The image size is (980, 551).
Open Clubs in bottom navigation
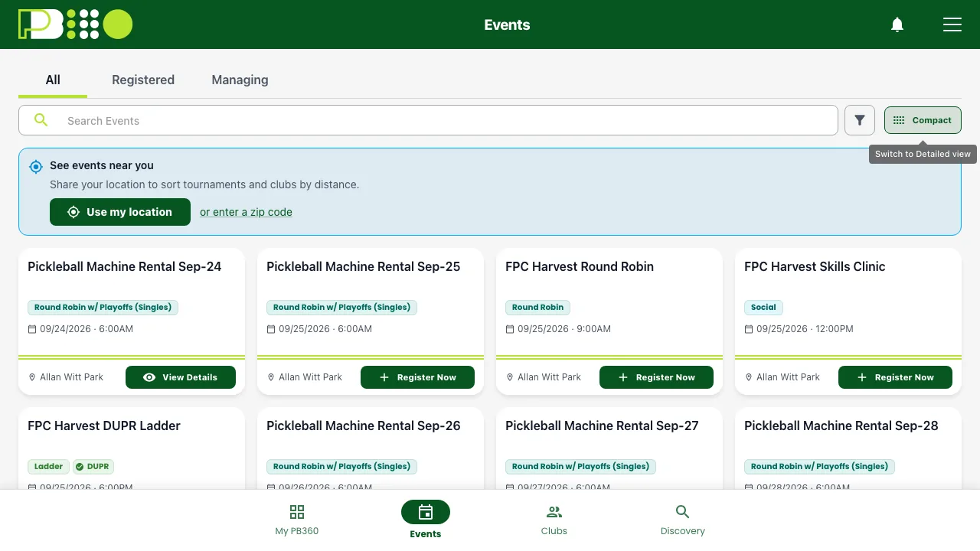(x=554, y=520)
